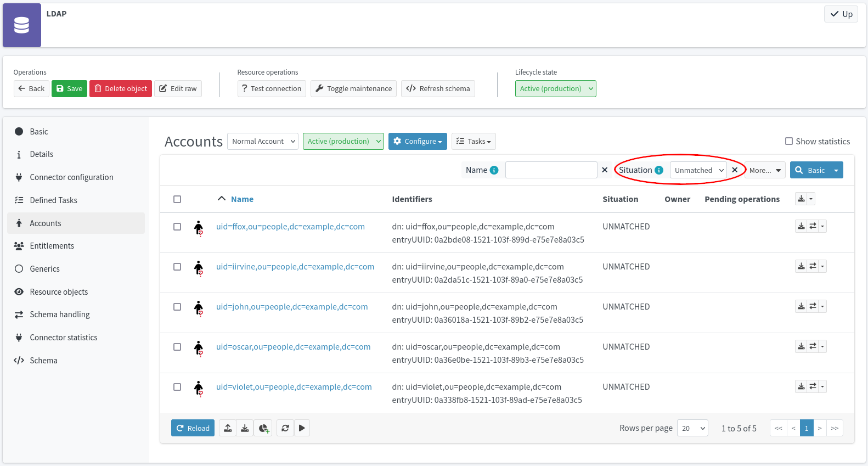Viewport: 868px width, 466px height.
Task: Click the play icon in the bottom toolbar
Action: (302, 428)
